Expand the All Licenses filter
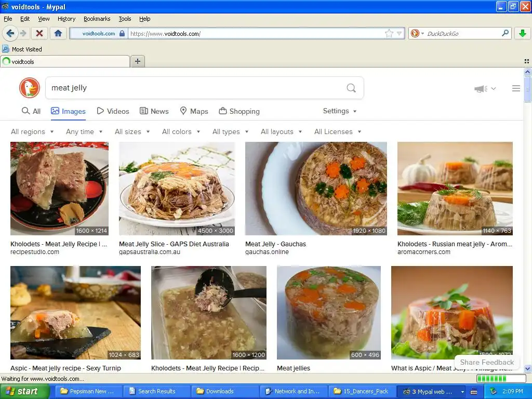This screenshot has width=532, height=399. click(x=338, y=131)
